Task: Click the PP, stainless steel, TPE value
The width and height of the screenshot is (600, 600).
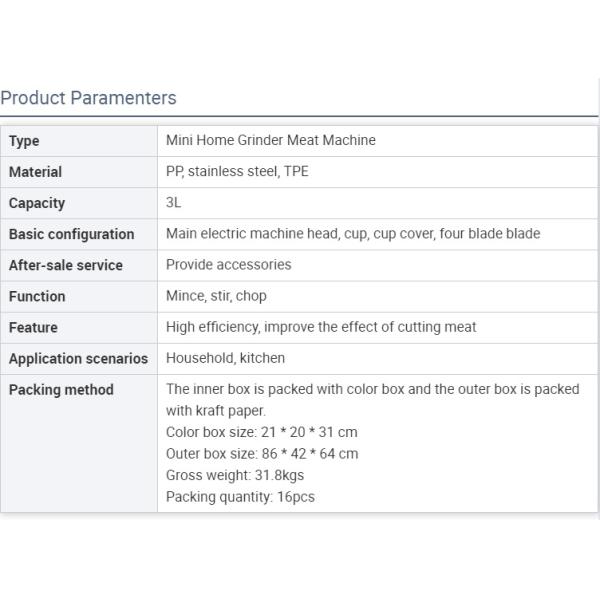Action: click(237, 172)
